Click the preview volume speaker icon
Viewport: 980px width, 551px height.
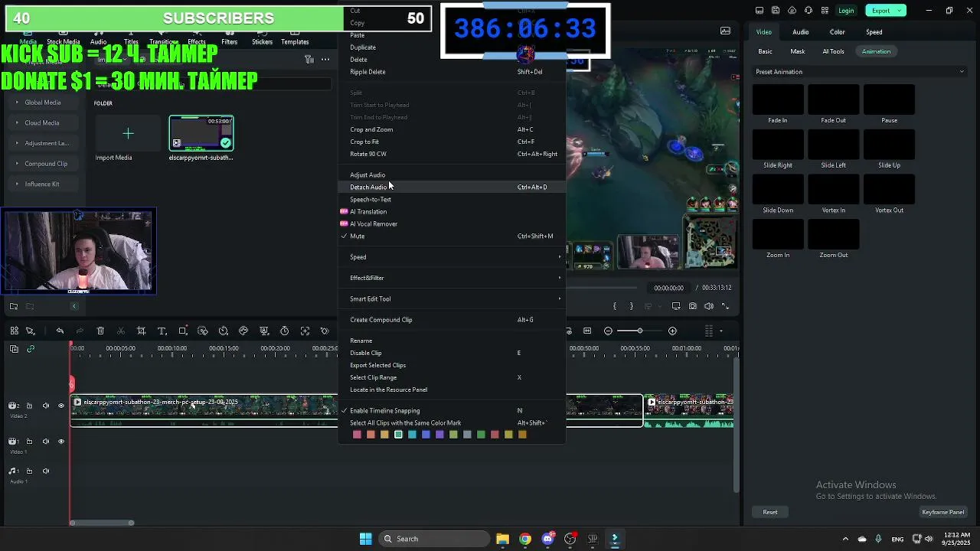708,306
